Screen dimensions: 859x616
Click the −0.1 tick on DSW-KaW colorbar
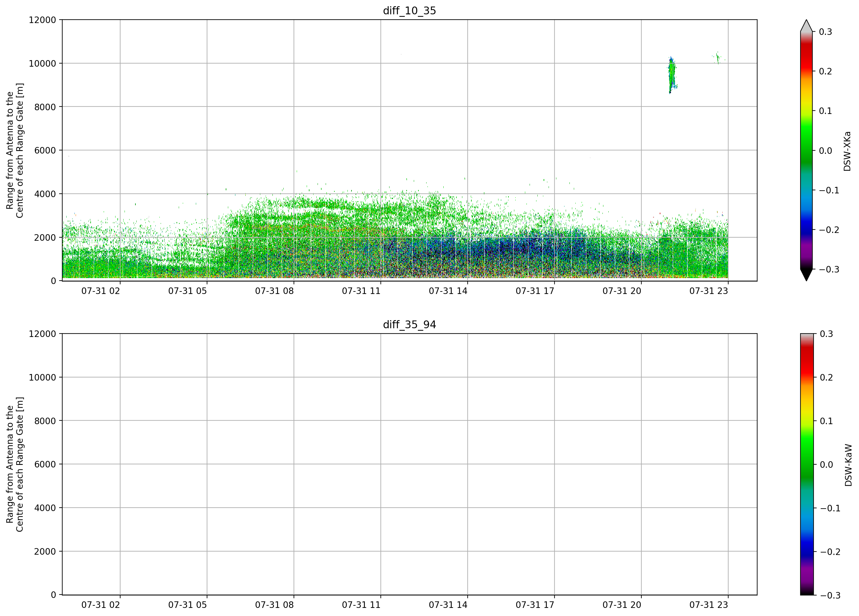point(830,508)
